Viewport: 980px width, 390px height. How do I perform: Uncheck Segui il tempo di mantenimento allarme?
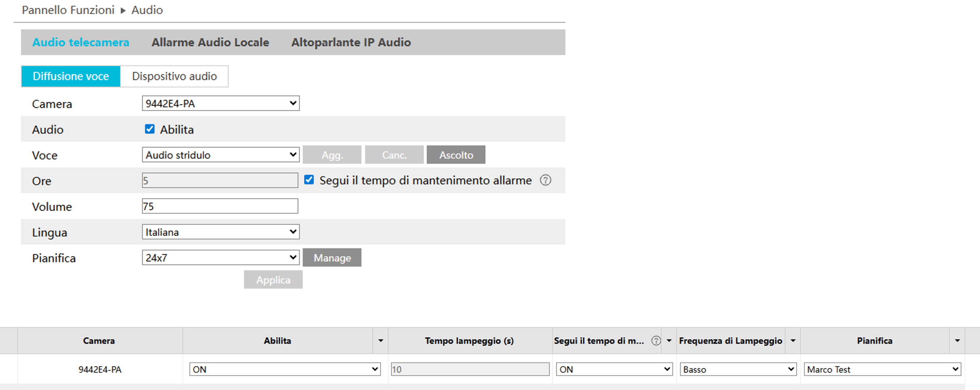click(309, 180)
